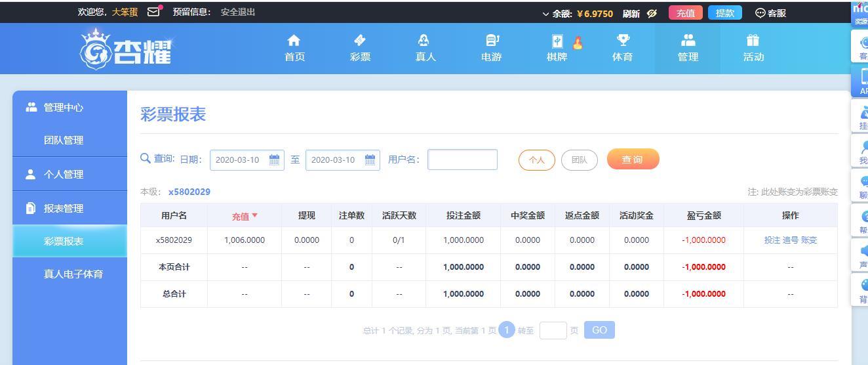Select the 团队 team filter option
Viewport: 868px width, 365px height.
click(580, 160)
